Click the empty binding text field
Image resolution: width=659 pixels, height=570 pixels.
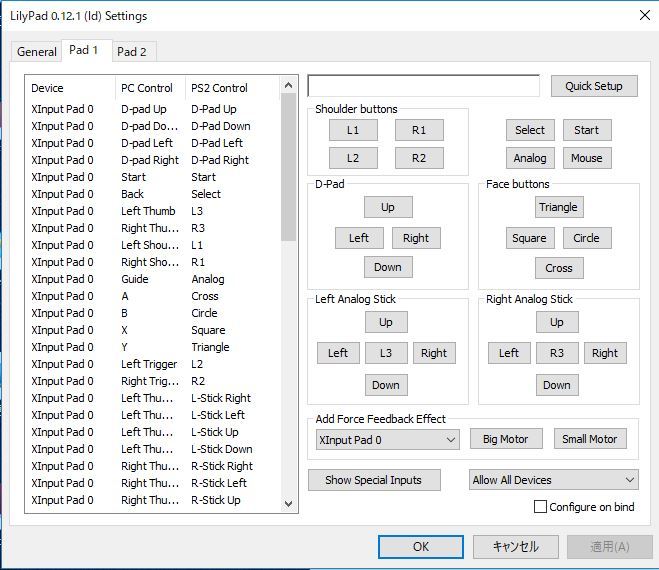coord(423,86)
